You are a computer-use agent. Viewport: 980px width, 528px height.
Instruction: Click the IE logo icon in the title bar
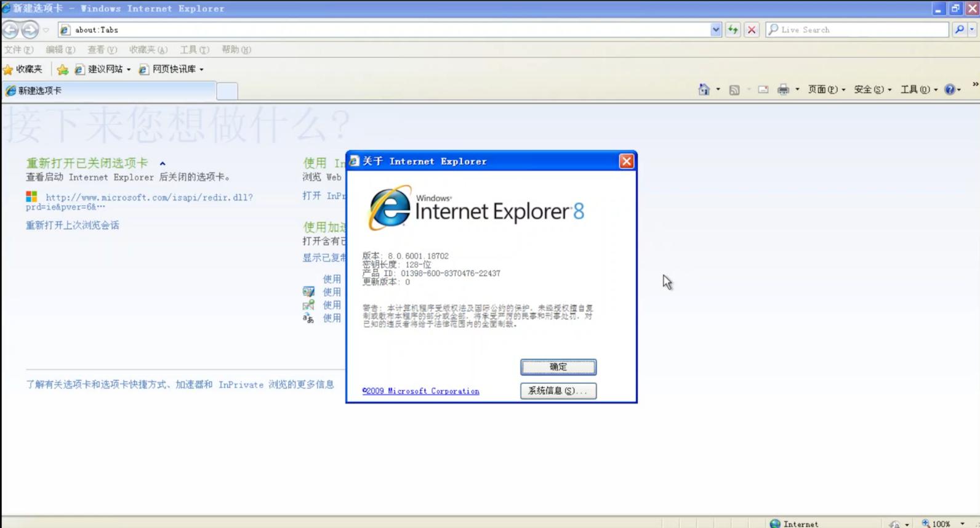tap(6, 9)
